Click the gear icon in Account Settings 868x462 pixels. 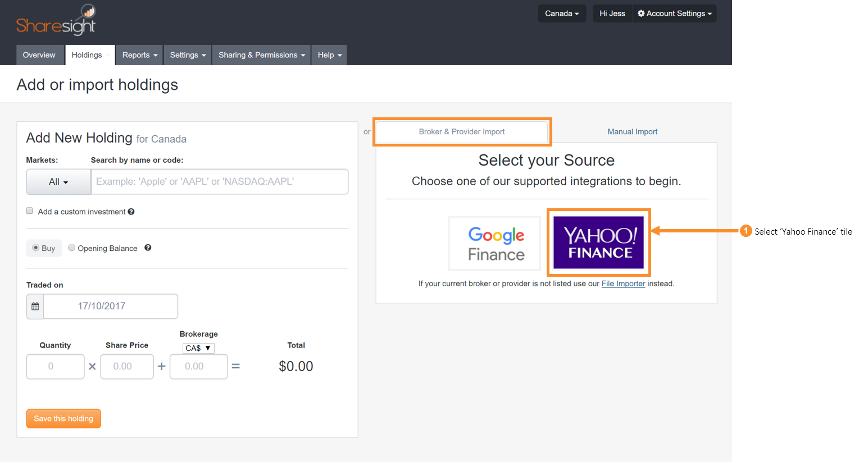(x=642, y=13)
